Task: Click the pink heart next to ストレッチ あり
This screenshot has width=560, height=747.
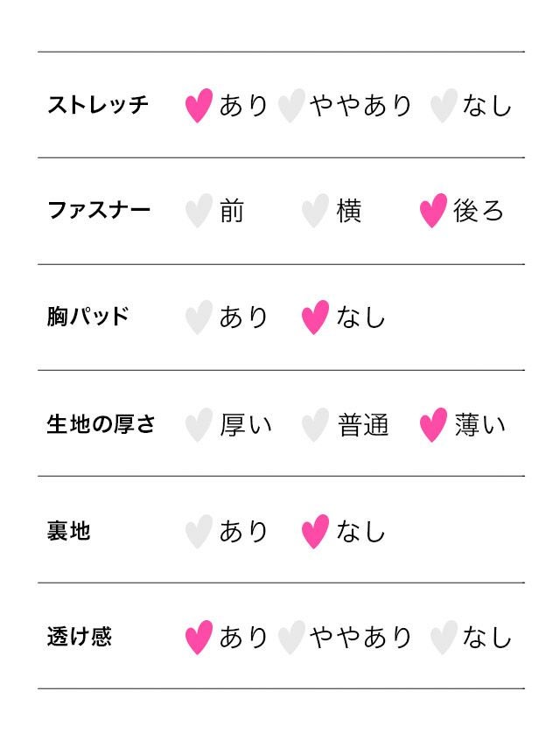Action: click(x=199, y=106)
